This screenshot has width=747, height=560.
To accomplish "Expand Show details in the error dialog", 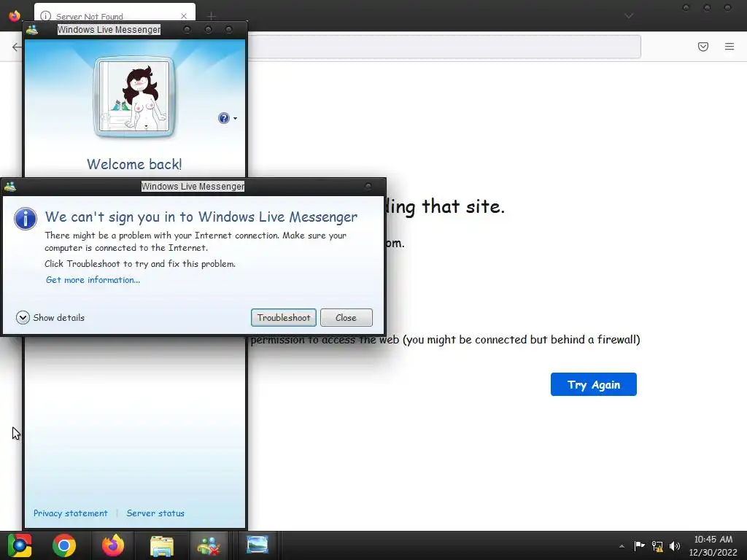I will (50, 318).
